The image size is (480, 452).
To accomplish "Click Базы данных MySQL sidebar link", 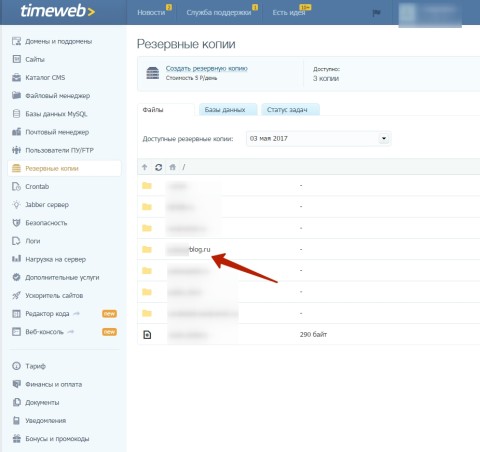I will tap(56, 114).
